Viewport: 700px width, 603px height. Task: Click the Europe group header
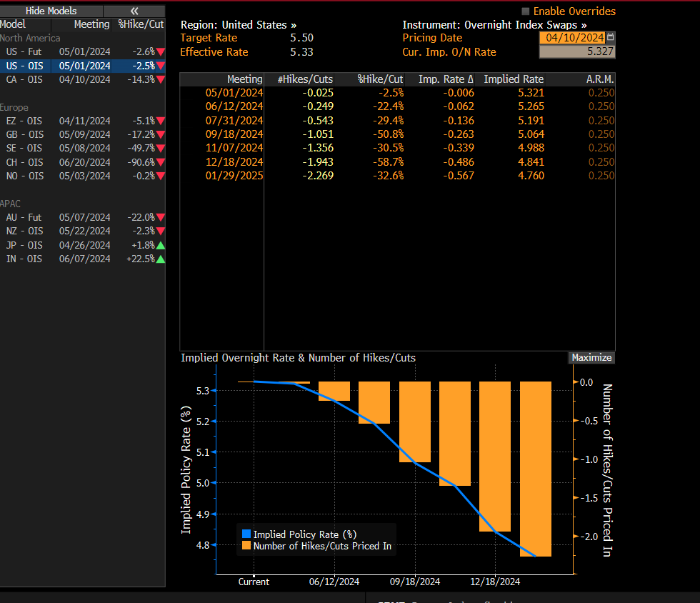click(14, 108)
